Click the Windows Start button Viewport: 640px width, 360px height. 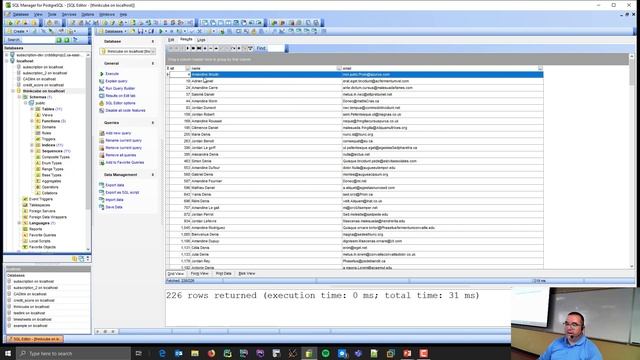pyautogui.click(x=8, y=353)
